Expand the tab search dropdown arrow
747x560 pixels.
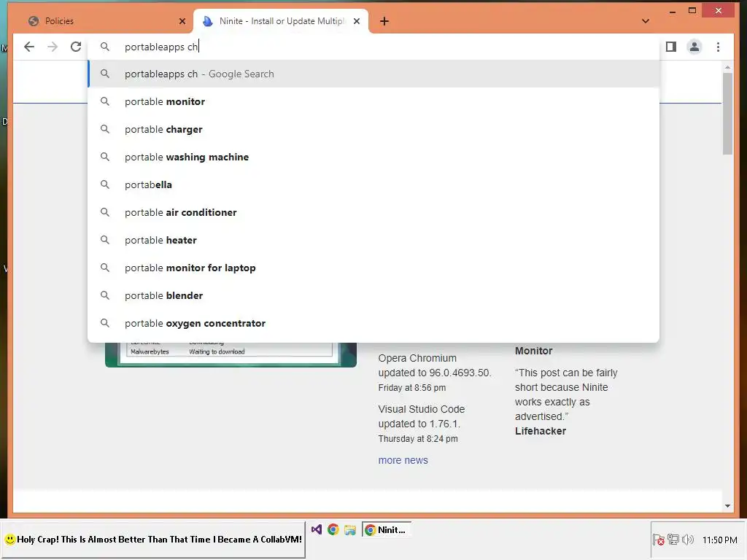click(646, 21)
